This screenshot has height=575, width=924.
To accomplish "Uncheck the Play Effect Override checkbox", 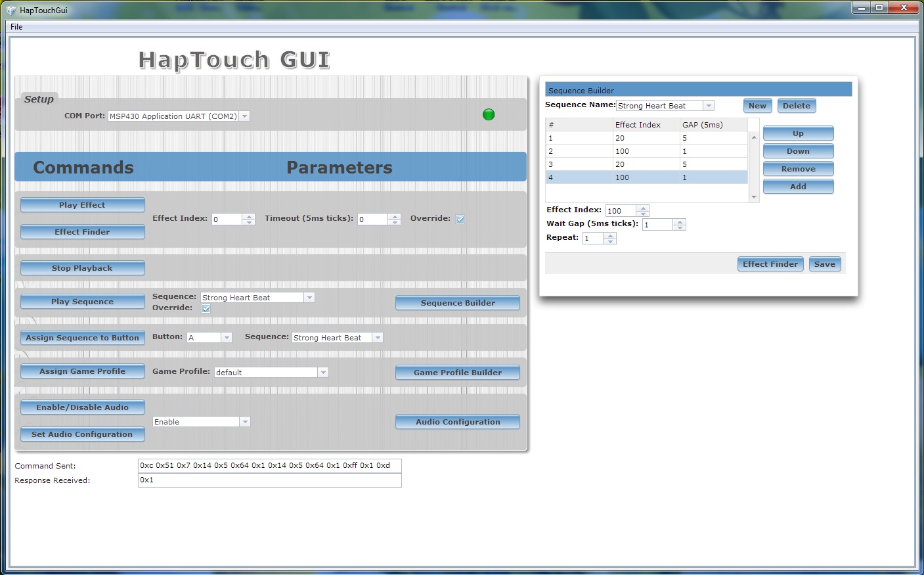I will tap(460, 219).
